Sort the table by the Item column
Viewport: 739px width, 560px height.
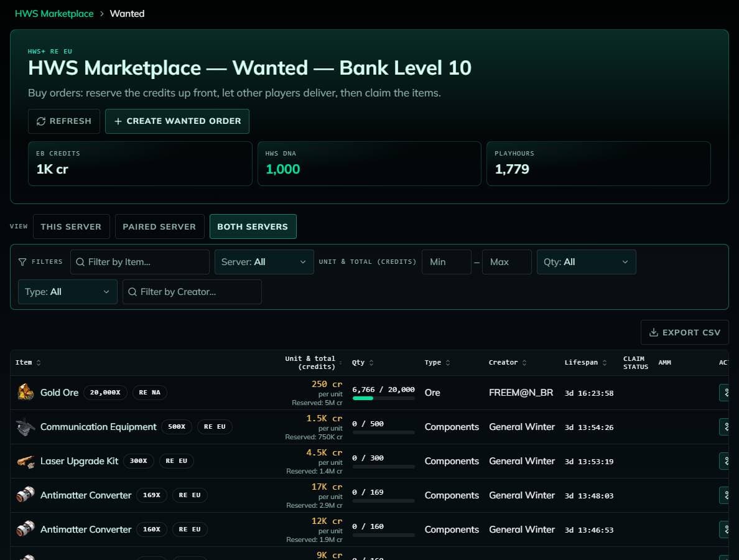pyautogui.click(x=28, y=363)
